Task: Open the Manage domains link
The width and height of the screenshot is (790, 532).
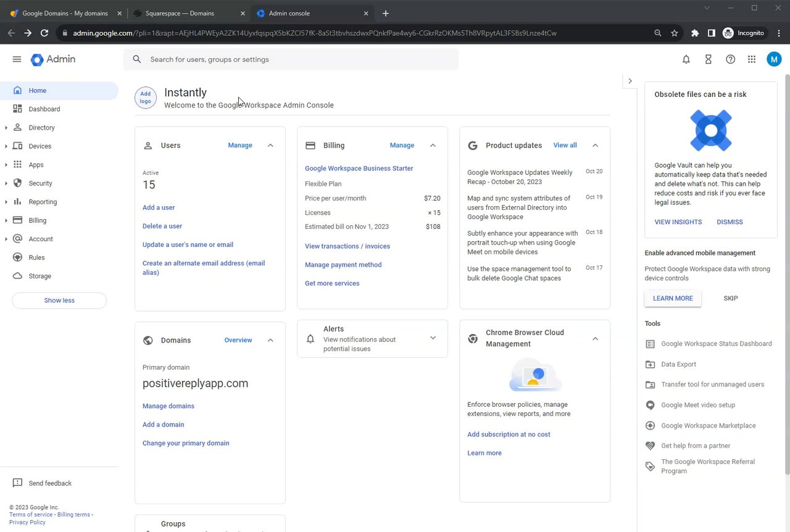Action: click(168, 406)
